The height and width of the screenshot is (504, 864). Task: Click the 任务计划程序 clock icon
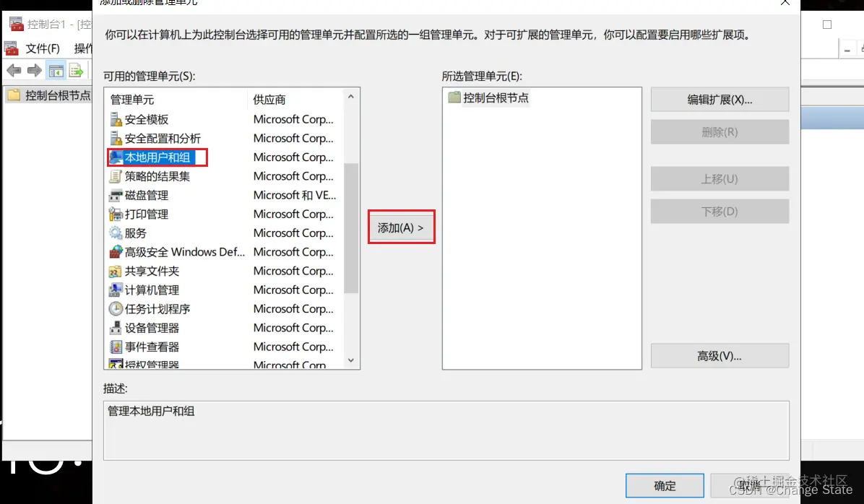pyautogui.click(x=115, y=309)
